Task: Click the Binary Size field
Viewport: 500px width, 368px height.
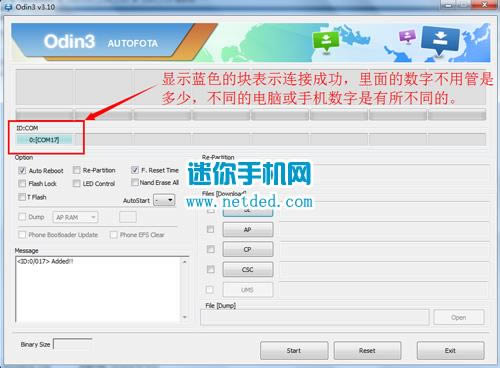Action: point(73,344)
